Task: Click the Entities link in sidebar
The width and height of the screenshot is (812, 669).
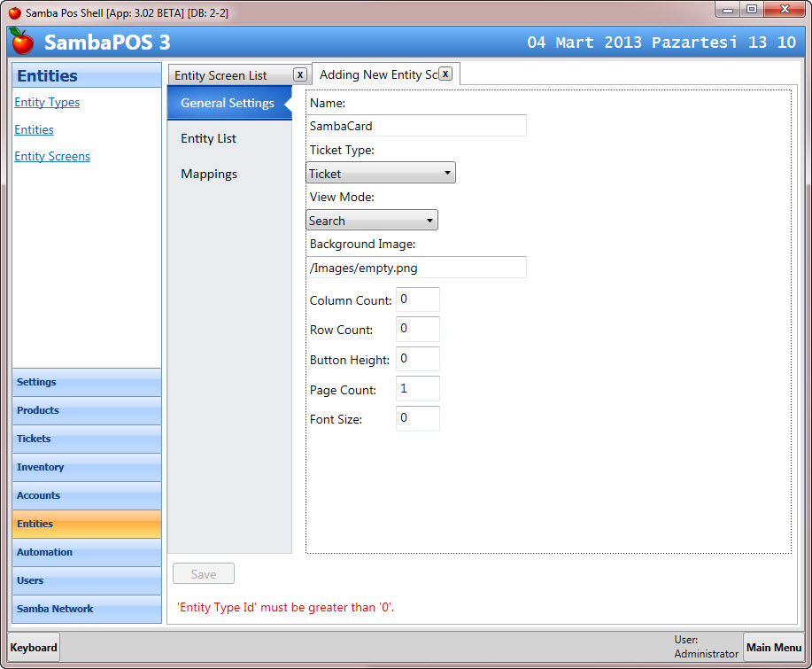Action: click(34, 129)
